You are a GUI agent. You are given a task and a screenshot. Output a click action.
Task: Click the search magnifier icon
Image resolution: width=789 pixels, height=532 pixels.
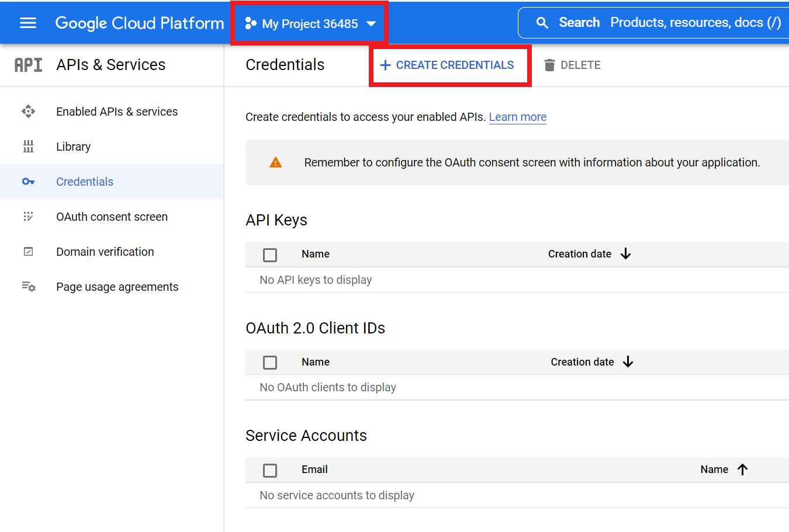(x=542, y=23)
